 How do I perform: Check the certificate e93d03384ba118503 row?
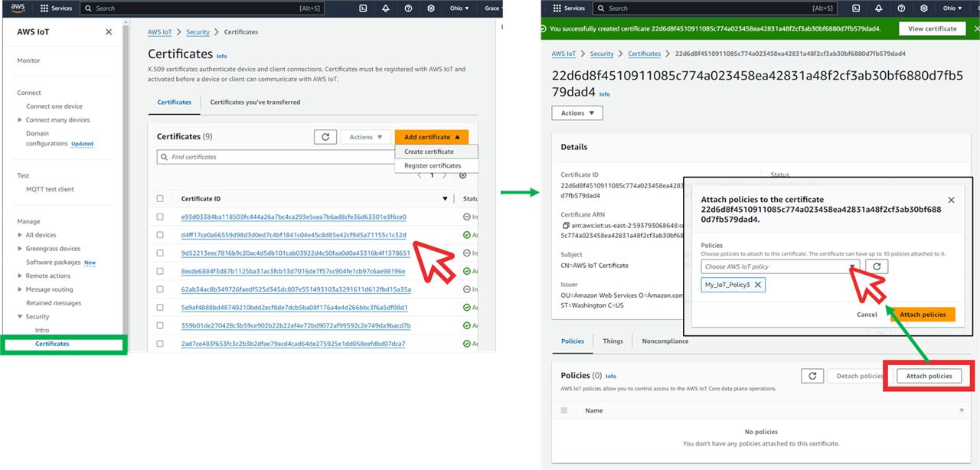[x=160, y=217]
